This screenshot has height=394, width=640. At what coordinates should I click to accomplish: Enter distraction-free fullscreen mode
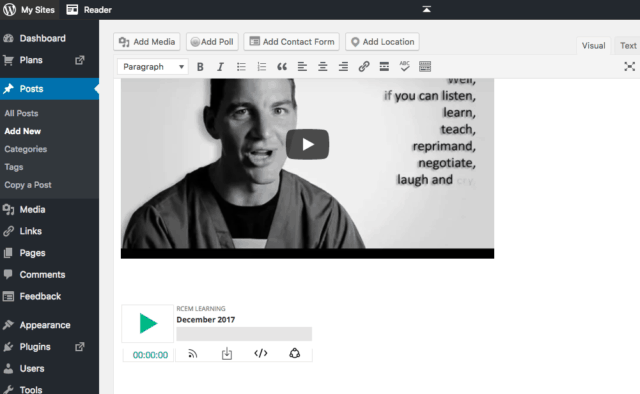(x=629, y=67)
